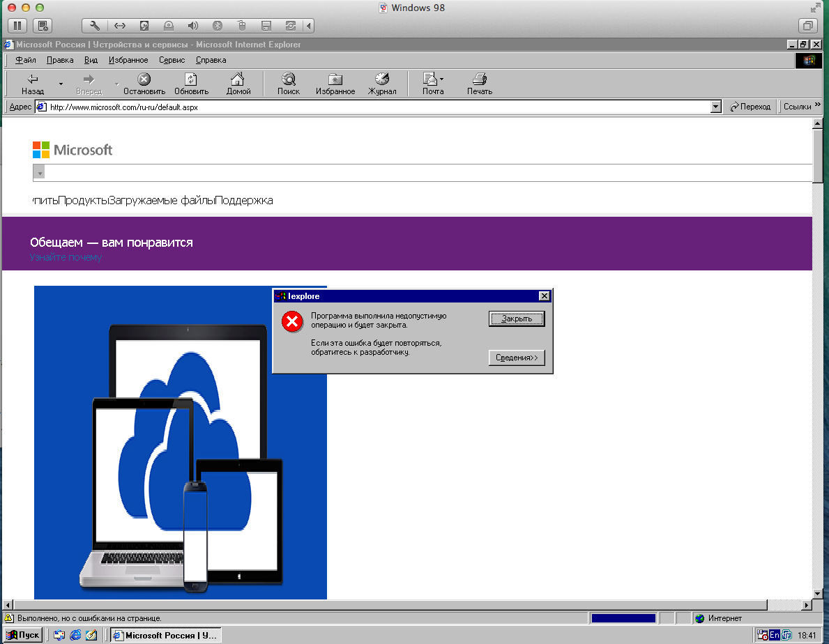
Task: Click the vertical scrollbar up arrow
Action: (x=817, y=123)
